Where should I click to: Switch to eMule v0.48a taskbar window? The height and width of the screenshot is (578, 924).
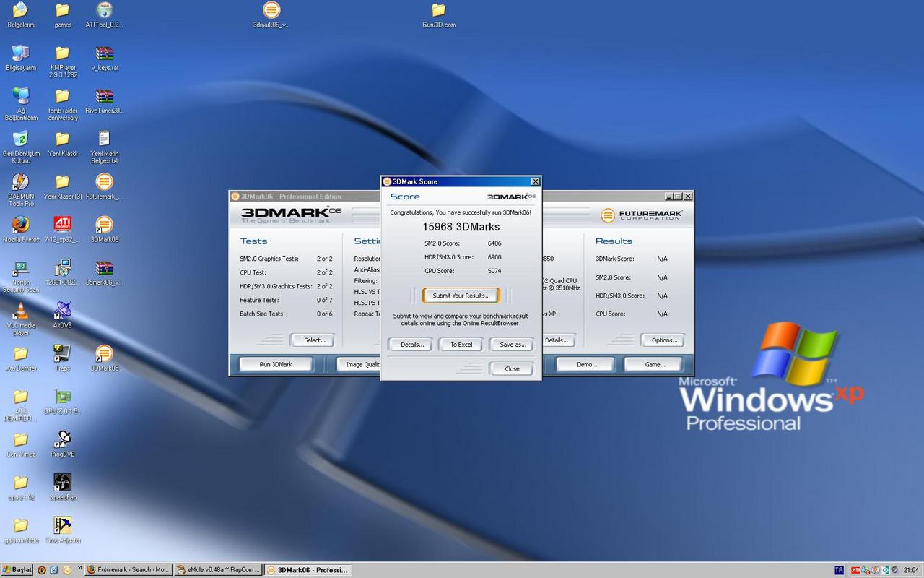click(218, 570)
